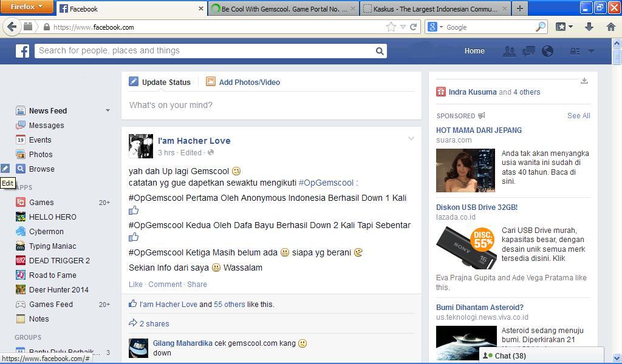Viewport: 622px width, 364px height.
Task: Switch to the Kaskus browser tab
Action: click(x=435, y=8)
